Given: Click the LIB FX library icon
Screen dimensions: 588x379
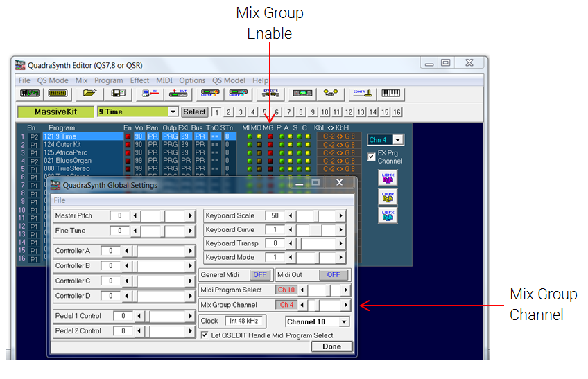Looking at the screenshot, I should [x=388, y=215].
